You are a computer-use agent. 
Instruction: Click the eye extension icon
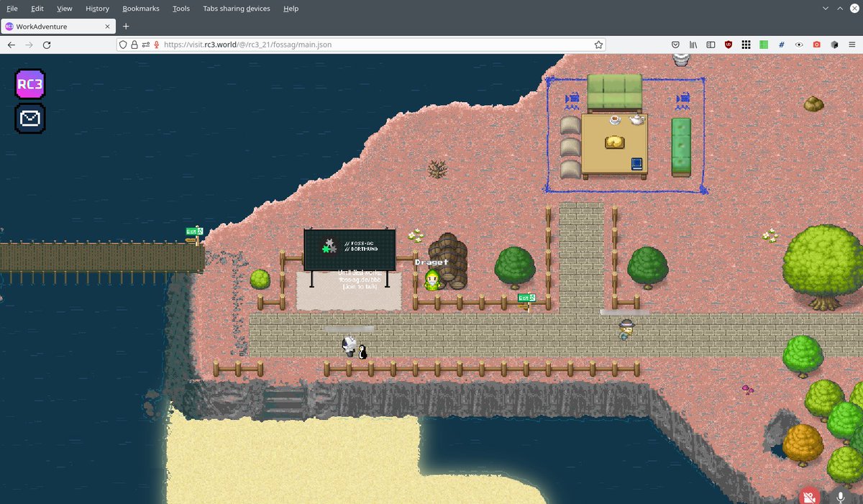pyautogui.click(x=799, y=45)
